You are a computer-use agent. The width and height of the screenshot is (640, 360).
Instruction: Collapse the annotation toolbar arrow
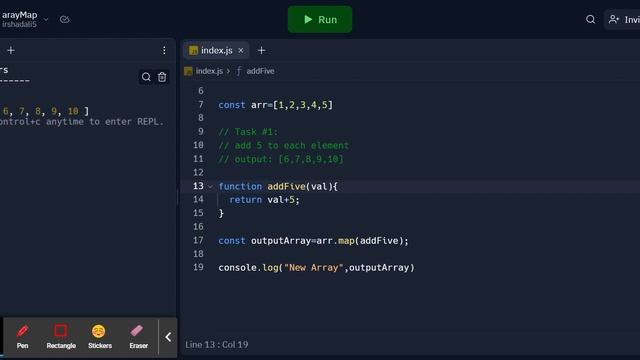(x=168, y=337)
